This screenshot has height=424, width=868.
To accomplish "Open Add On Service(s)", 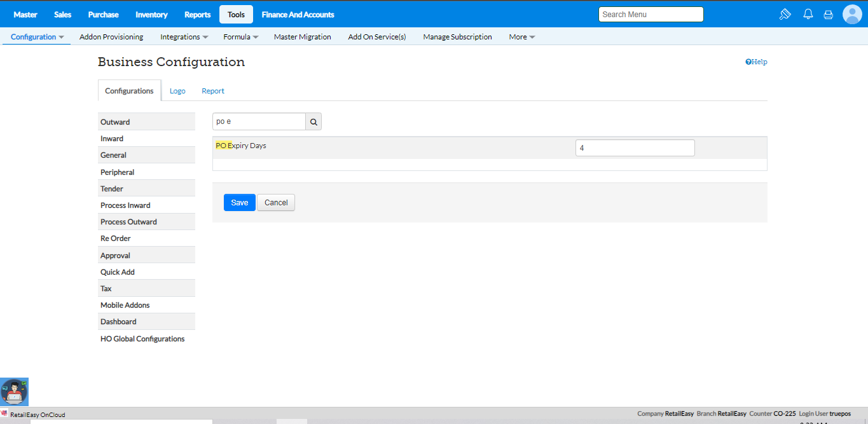I will pyautogui.click(x=377, y=37).
